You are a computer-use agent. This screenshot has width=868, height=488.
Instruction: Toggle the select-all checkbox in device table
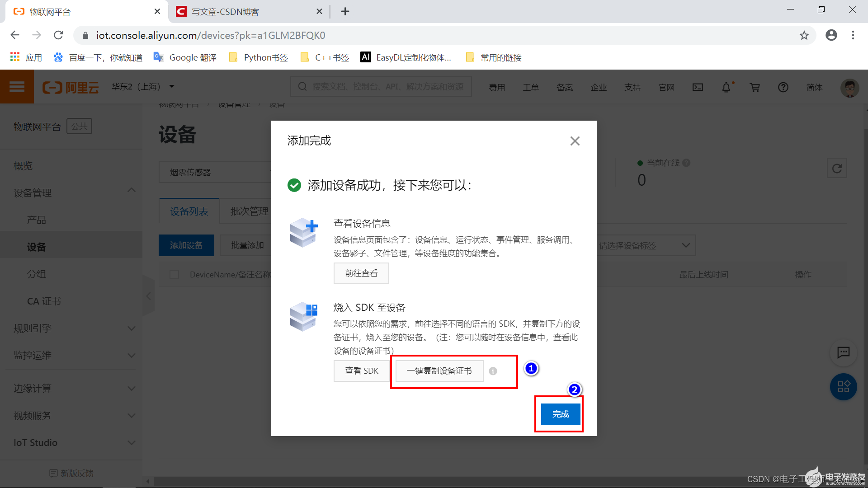(174, 275)
